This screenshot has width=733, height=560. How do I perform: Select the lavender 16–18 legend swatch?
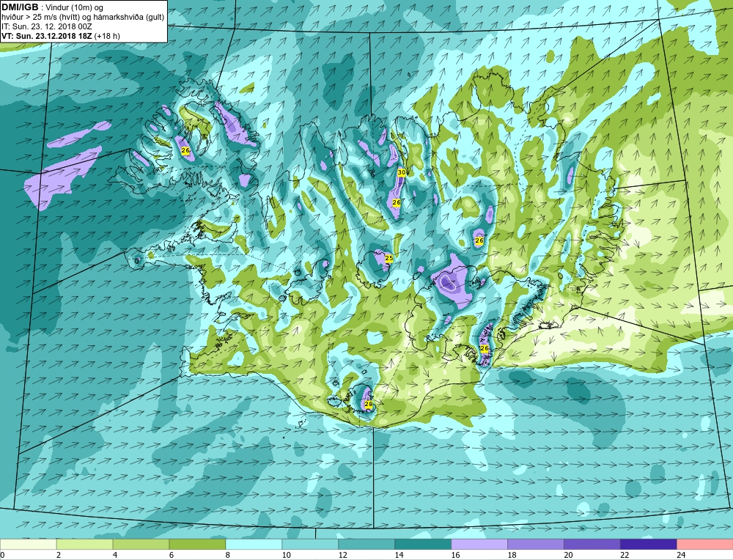479,544
